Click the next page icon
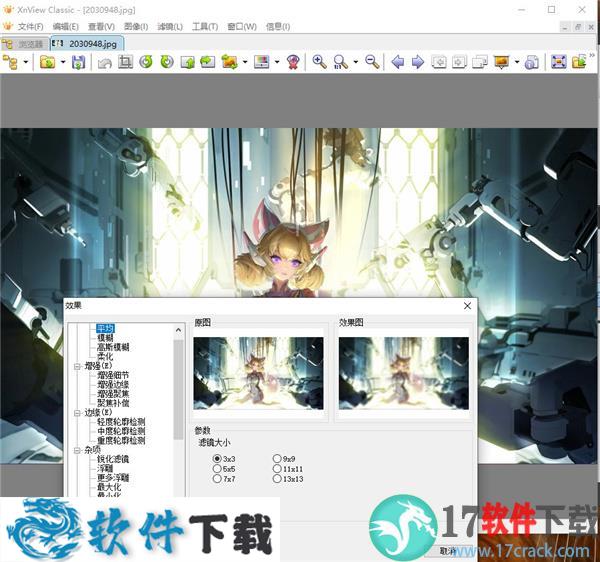Screen dimensions: 600x562 click(x=459, y=62)
